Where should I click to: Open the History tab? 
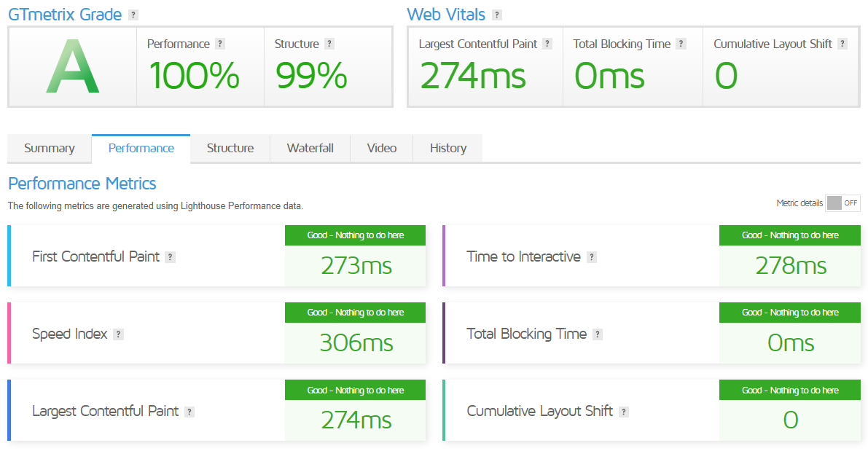pyautogui.click(x=447, y=149)
